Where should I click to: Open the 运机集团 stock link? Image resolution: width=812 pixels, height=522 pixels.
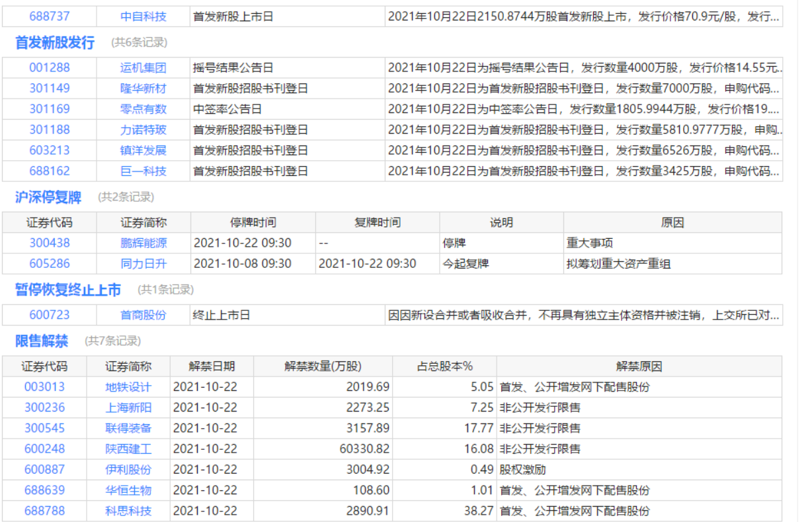(143, 67)
